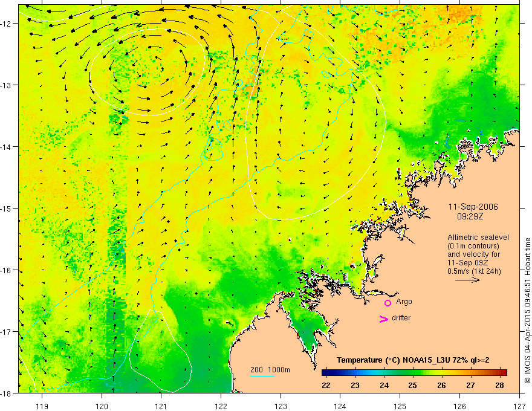Click the '-14' latitude axis label
The height and width of the screenshot is (411, 532).
pyautogui.click(x=7, y=147)
